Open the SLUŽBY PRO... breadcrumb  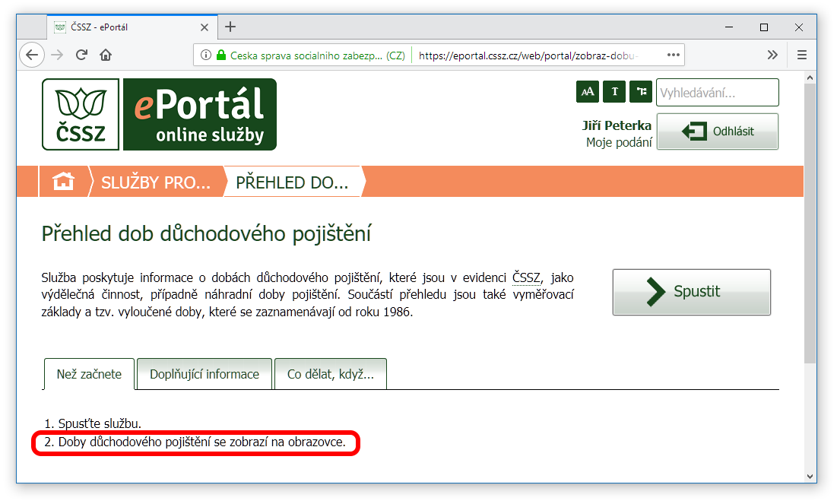click(155, 182)
